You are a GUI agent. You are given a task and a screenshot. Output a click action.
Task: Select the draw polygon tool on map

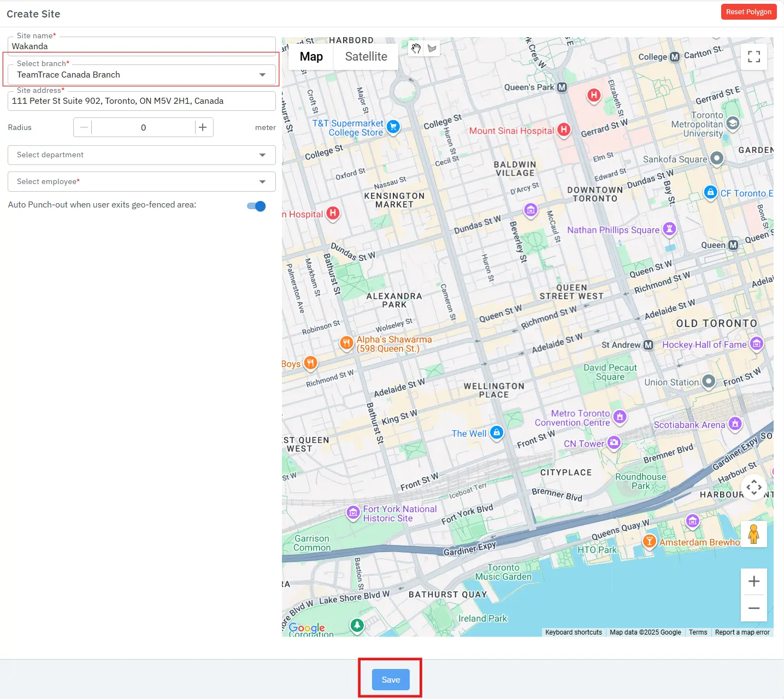[x=432, y=49]
